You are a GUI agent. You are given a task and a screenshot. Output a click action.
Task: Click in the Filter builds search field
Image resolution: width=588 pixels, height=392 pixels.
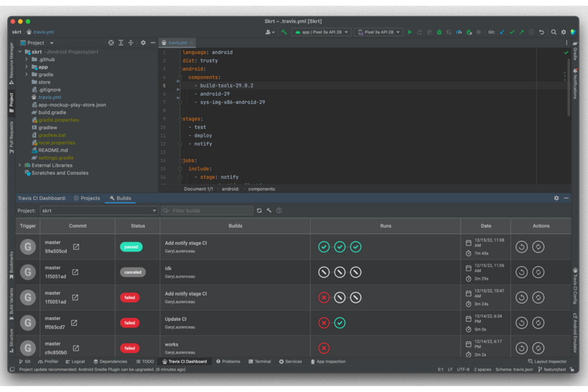207,210
